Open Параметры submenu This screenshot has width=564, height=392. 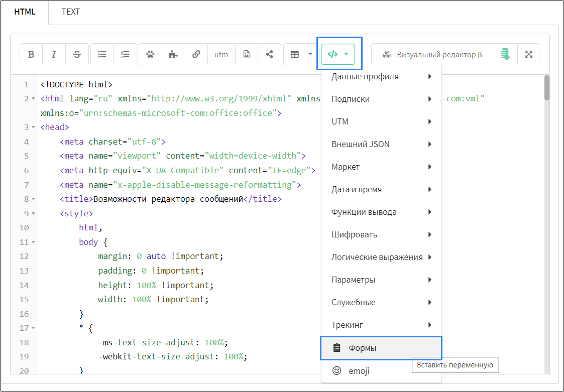click(381, 280)
